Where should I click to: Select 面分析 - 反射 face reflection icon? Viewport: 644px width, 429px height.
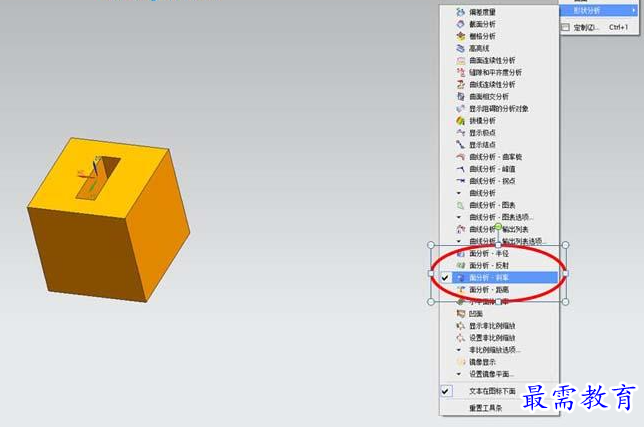[460, 266]
